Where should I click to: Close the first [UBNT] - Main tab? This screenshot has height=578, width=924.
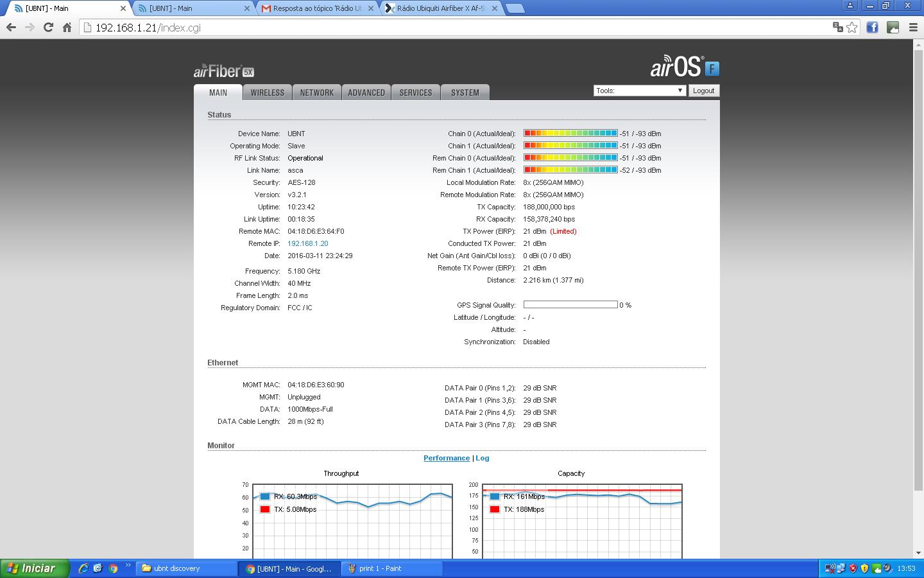pyautogui.click(x=123, y=8)
